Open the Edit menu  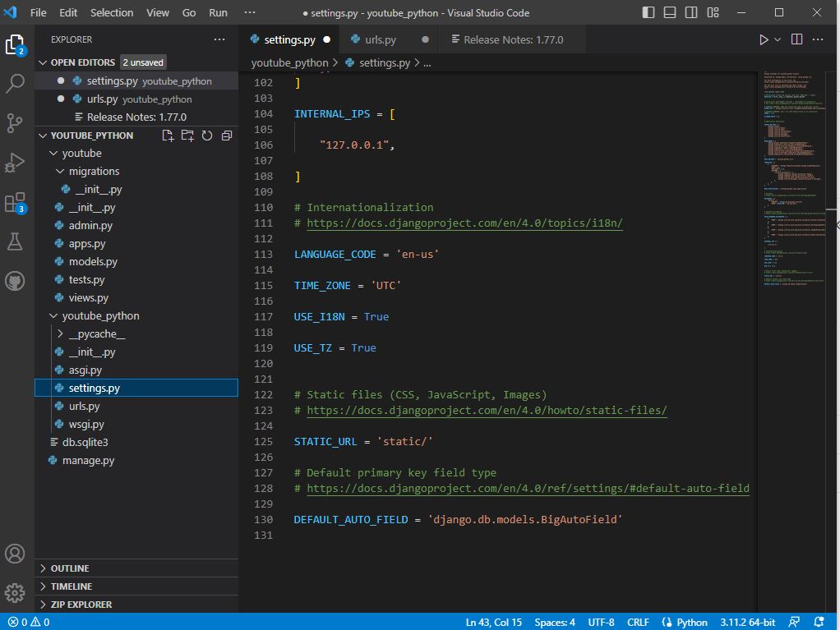click(68, 12)
